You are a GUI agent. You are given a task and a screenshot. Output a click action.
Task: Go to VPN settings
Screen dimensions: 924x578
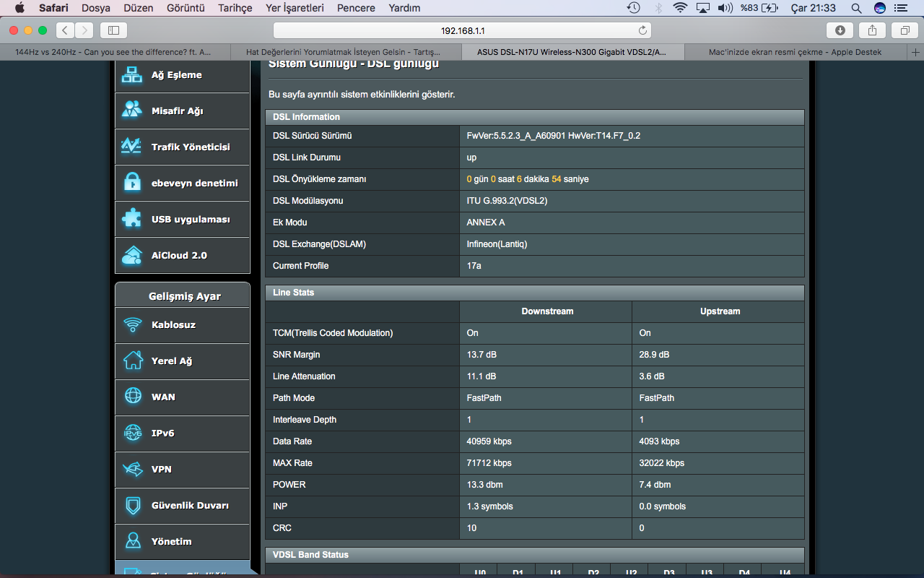point(162,470)
